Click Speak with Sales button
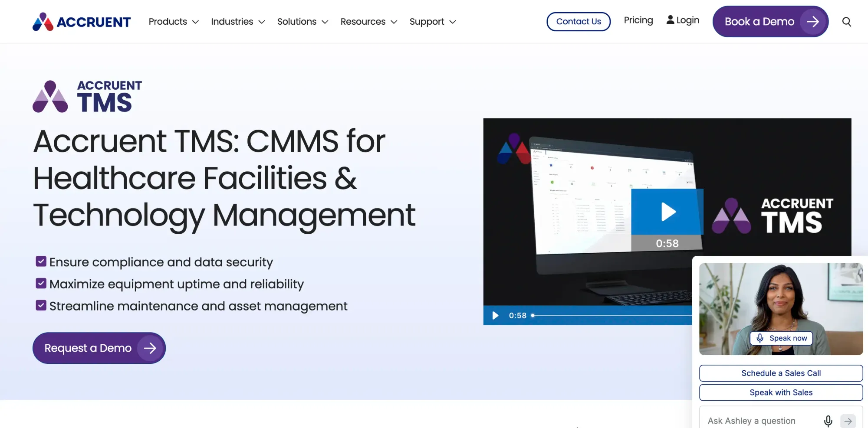This screenshot has width=868, height=428. [781, 392]
